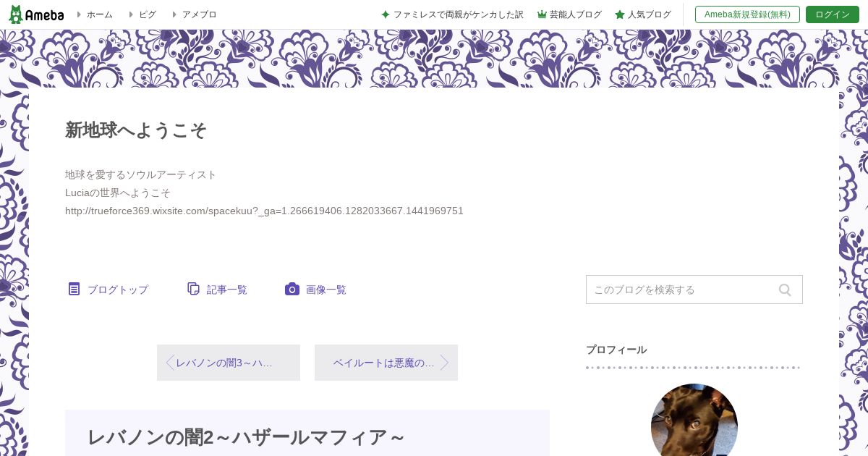
Task: Click the プロフィール heading
Action: click(x=616, y=350)
